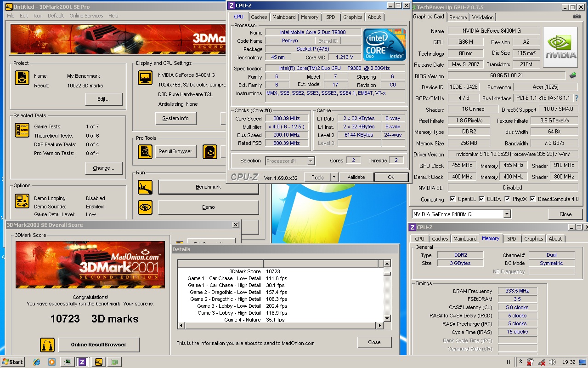Click the network icon in the system tray
The height and width of the screenshot is (368, 588).
[541, 362]
